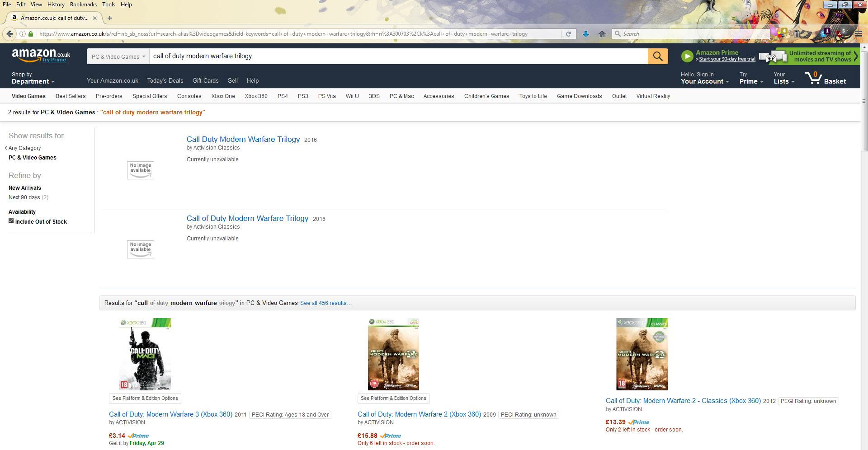Select the Xbox 360 navigation tab
Viewport: 868px width, 450px height.
click(256, 96)
